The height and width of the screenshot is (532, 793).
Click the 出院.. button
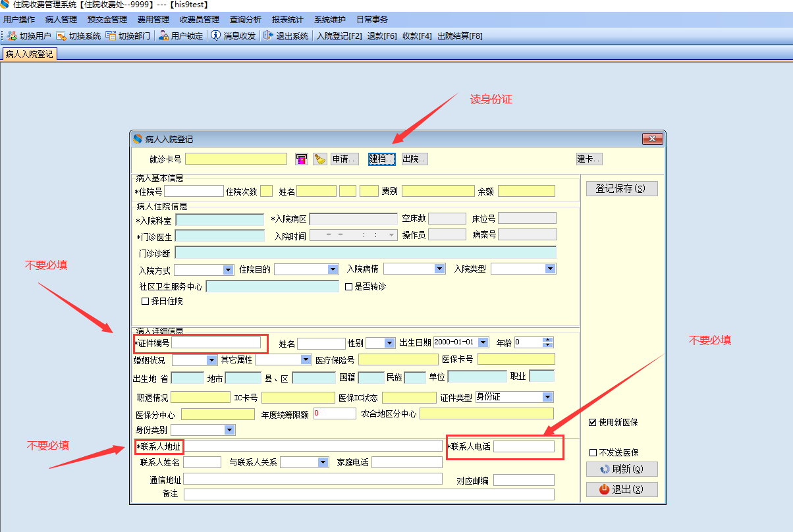pos(415,159)
